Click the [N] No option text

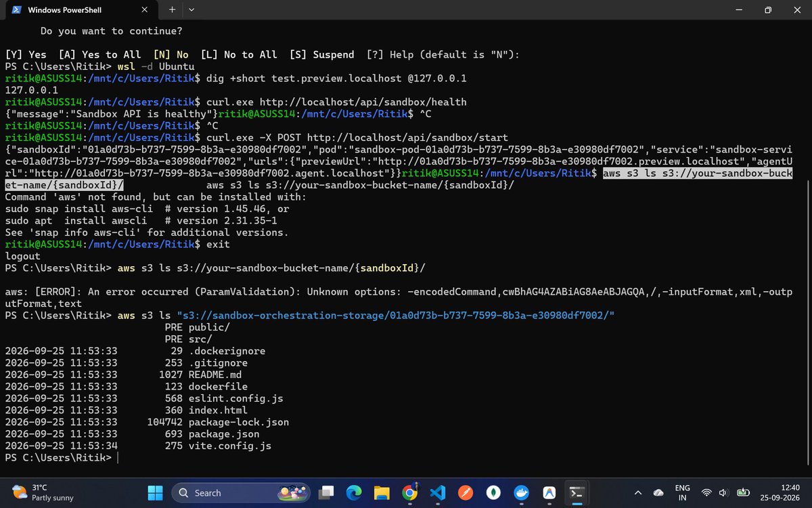coord(171,55)
